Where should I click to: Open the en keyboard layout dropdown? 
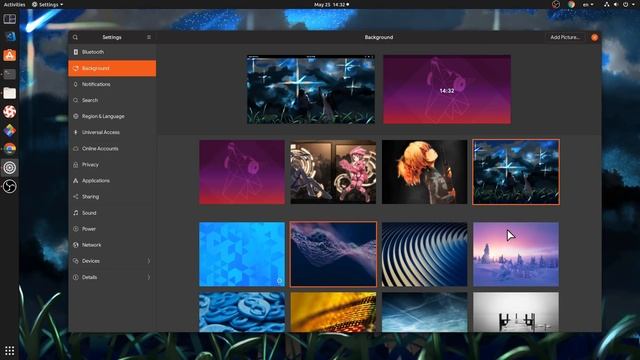(x=588, y=4)
